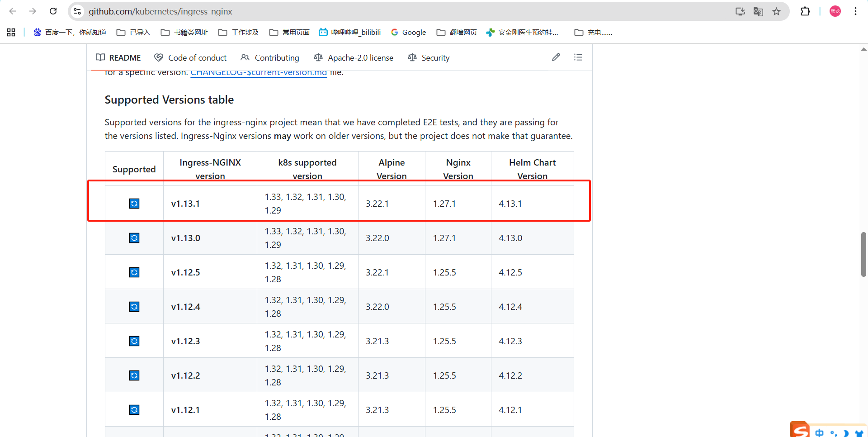Click the Sogou input method S icon
868x437 pixels.
pyautogui.click(x=800, y=429)
